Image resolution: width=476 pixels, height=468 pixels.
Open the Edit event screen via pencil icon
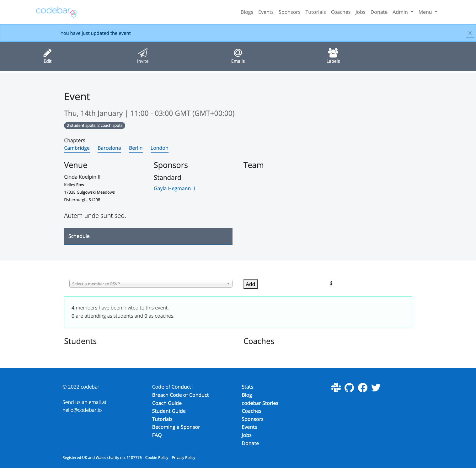point(47,56)
